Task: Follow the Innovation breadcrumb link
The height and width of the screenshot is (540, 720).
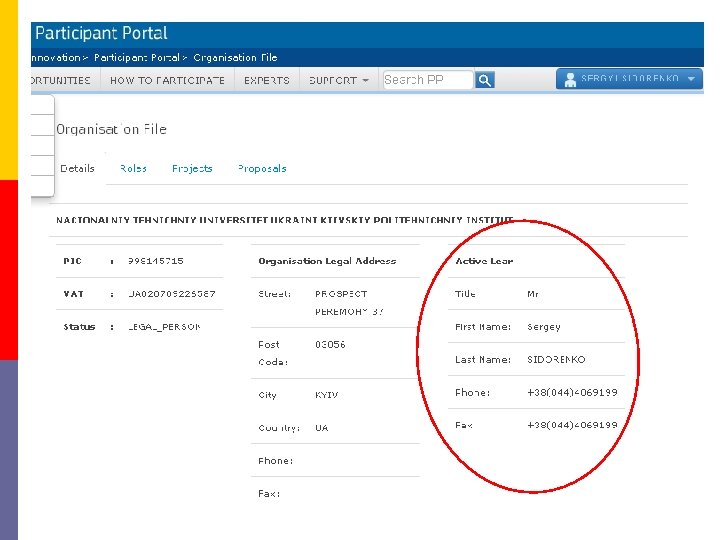Action: pyautogui.click(x=56, y=58)
